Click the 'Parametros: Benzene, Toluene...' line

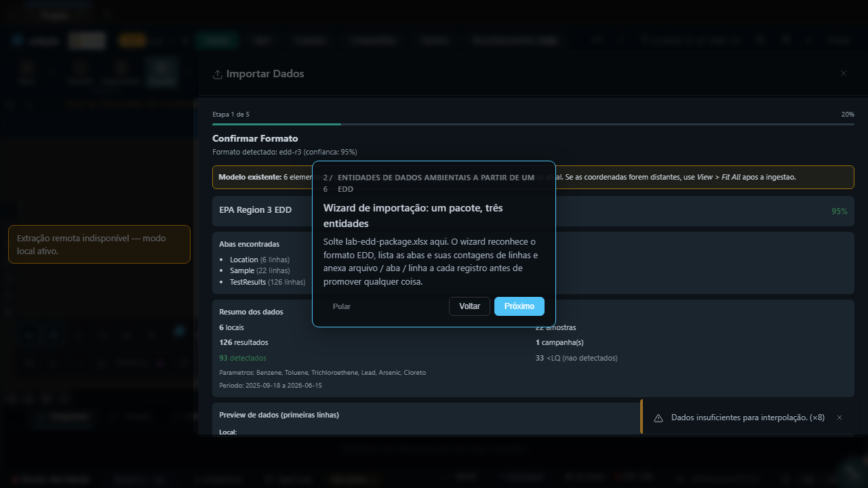tap(323, 373)
